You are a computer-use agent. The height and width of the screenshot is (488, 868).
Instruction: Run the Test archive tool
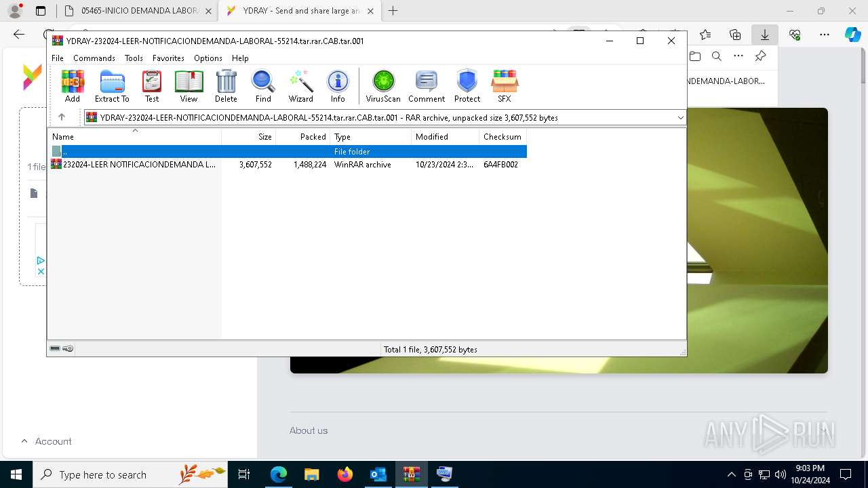tap(152, 86)
